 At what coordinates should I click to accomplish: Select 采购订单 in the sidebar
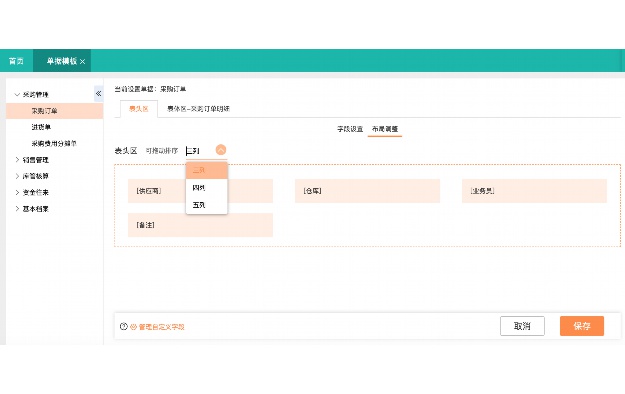(55, 111)
